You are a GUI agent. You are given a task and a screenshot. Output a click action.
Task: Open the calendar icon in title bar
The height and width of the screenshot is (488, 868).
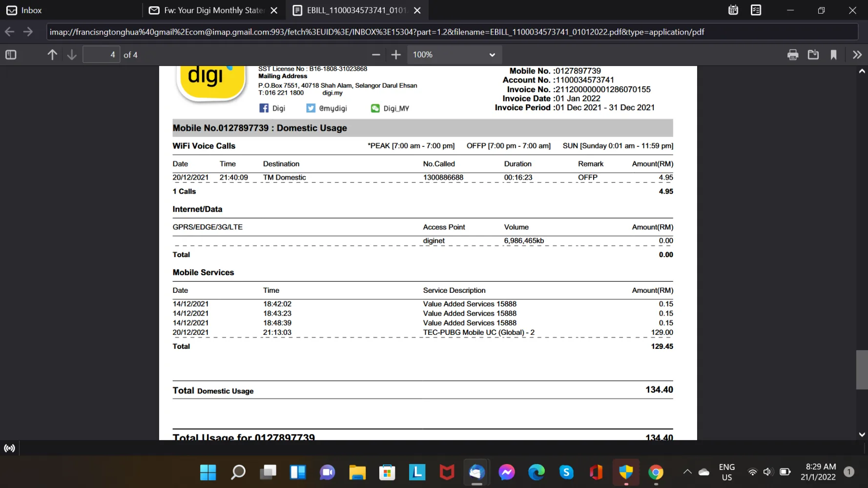[733, 10]
